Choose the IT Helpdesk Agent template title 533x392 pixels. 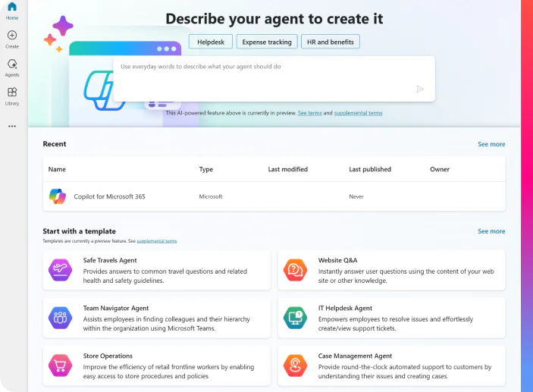tap(345, 308)
